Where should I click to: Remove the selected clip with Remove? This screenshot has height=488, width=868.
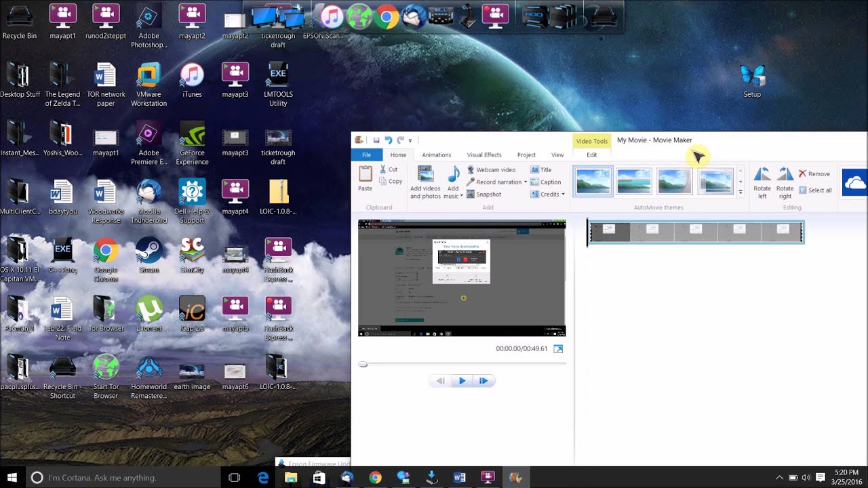click(814, 174)
